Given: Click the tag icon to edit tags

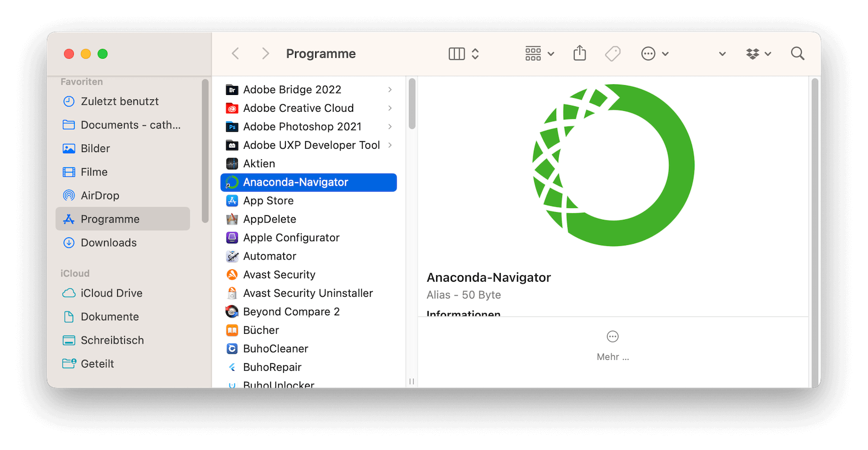Looking at the screenshot, I should point(612,53).
